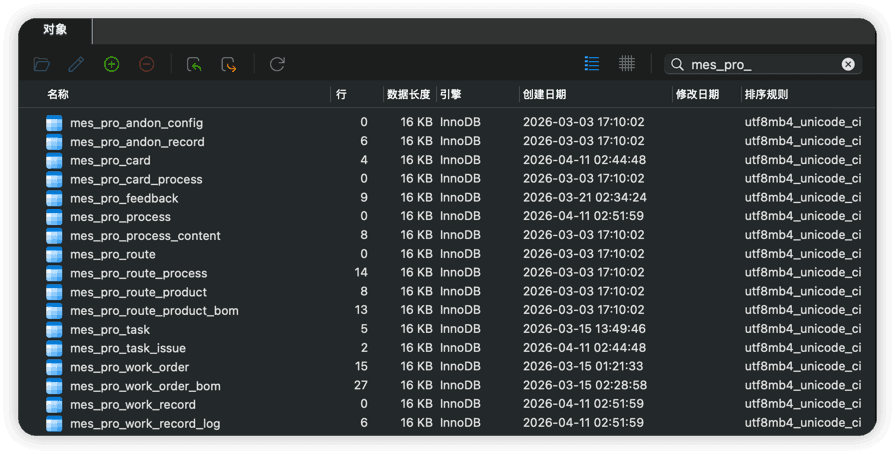Click the design table pencil icon

coord(76,64)
